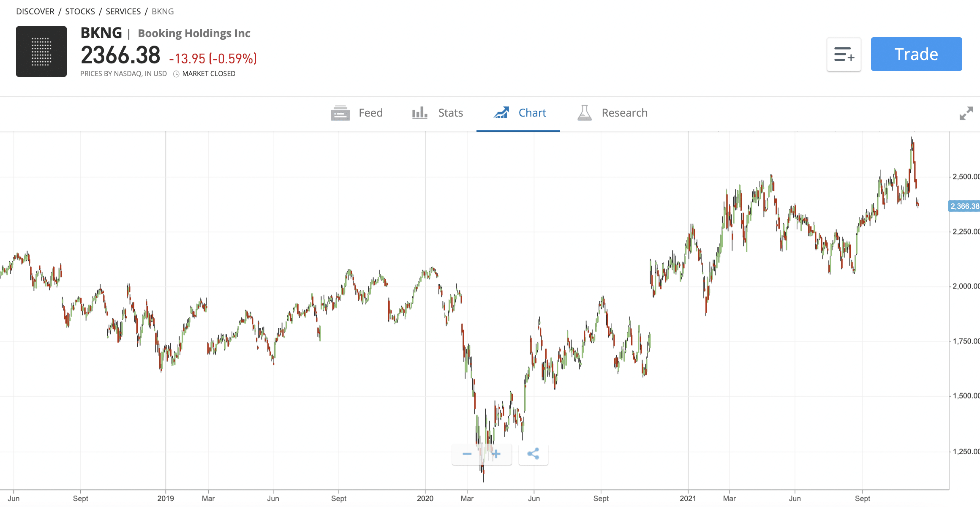Expand chart to fullscreen icon
This screenshot has width=980, height=507.
pyautogui.click(x=966, y=113)
